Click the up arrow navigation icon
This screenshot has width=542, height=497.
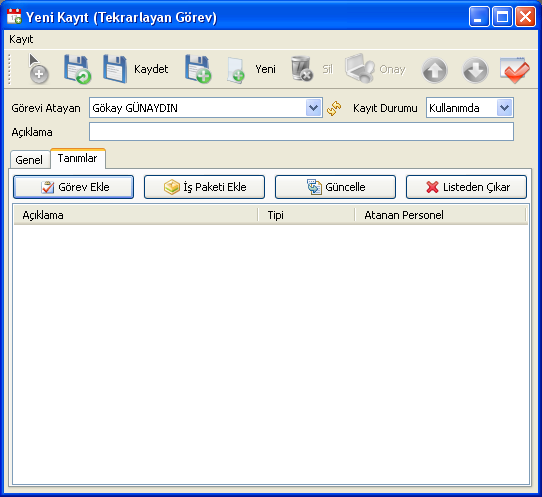(x=434, y=70)
